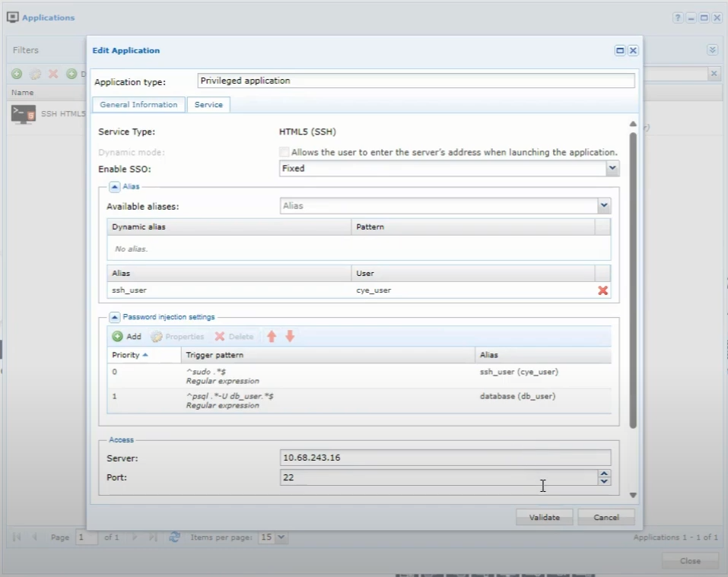Switch to the General Information tab
Screen dimensions: 728x577
tap(138, 105)
